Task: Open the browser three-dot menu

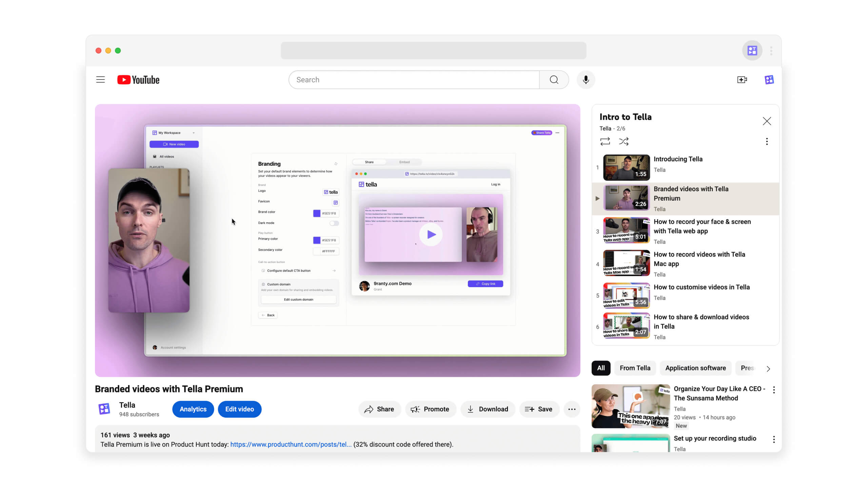Action: (771, 50)
